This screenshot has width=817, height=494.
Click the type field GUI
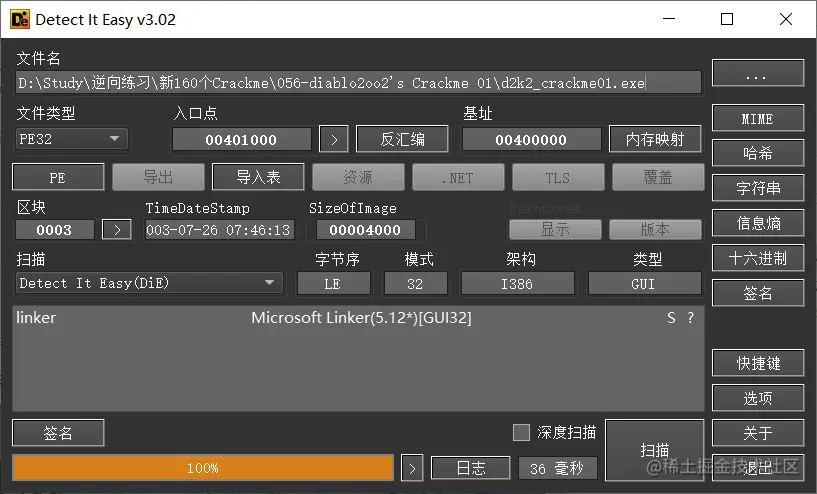[644, 284]
